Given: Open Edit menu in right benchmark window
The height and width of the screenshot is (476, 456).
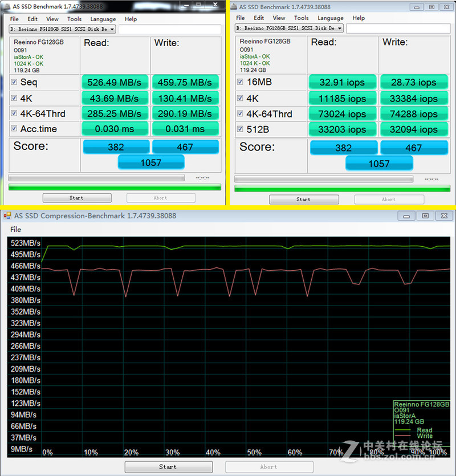Looking at the screenshot, I should point(259,18).
